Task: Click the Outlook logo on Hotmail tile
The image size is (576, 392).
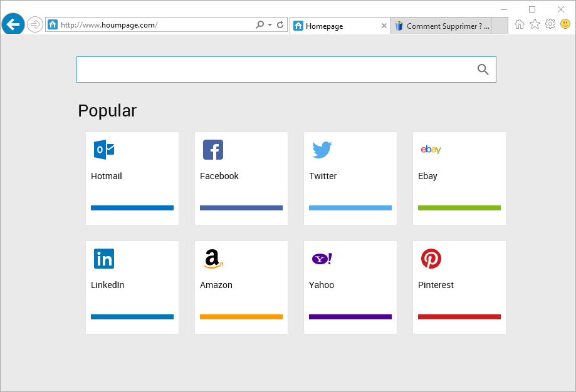Action: click(x=104, y=150)
